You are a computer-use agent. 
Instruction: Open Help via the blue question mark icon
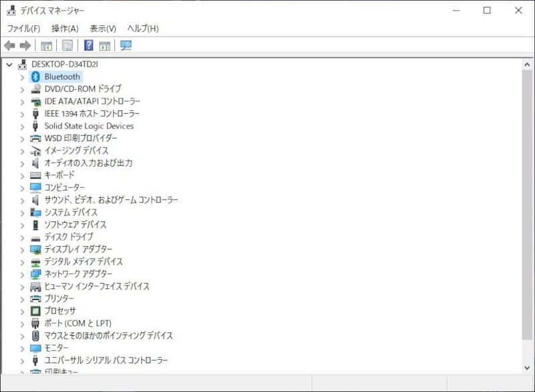coord(88,45)
